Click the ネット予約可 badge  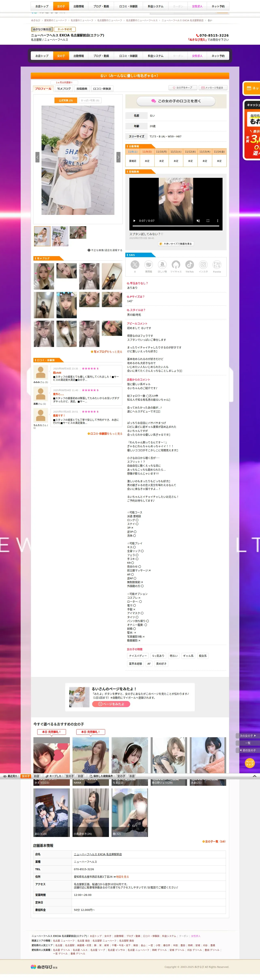(x=65, y=29)
